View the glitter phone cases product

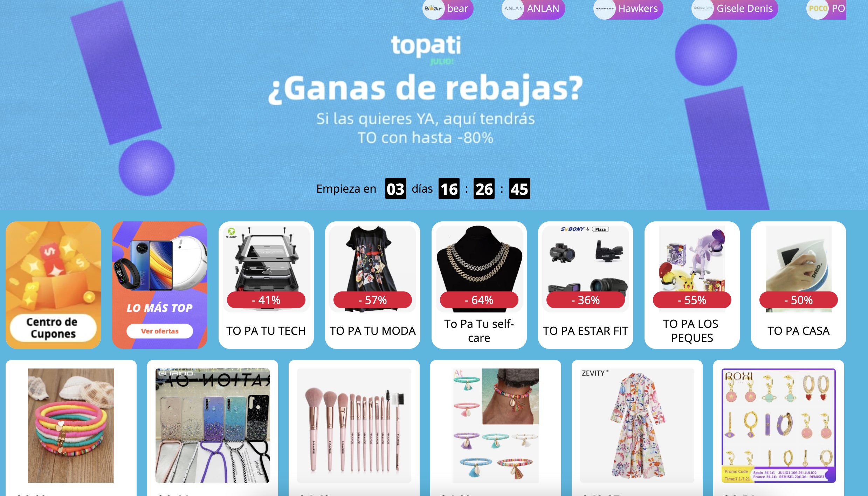point(213,425)
